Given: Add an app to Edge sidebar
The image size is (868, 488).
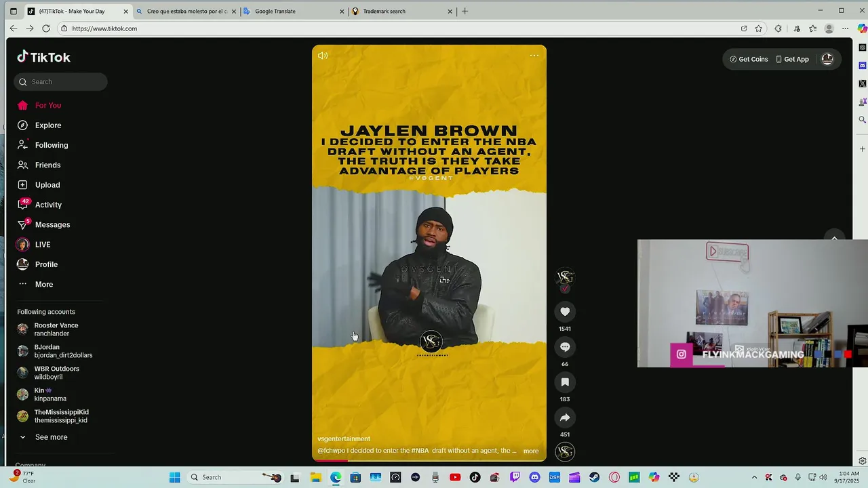Looking at the screenshot, I should (x=862, y=149).
